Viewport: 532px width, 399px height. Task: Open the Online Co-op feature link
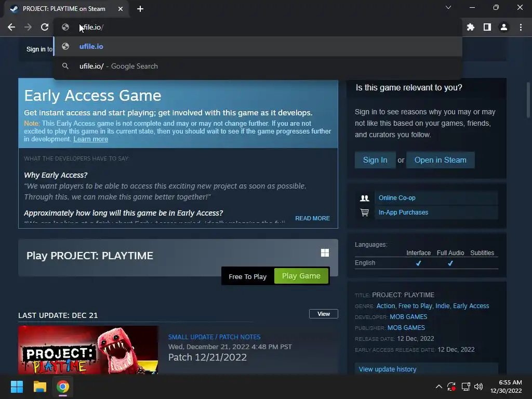[x=396, y=198]
